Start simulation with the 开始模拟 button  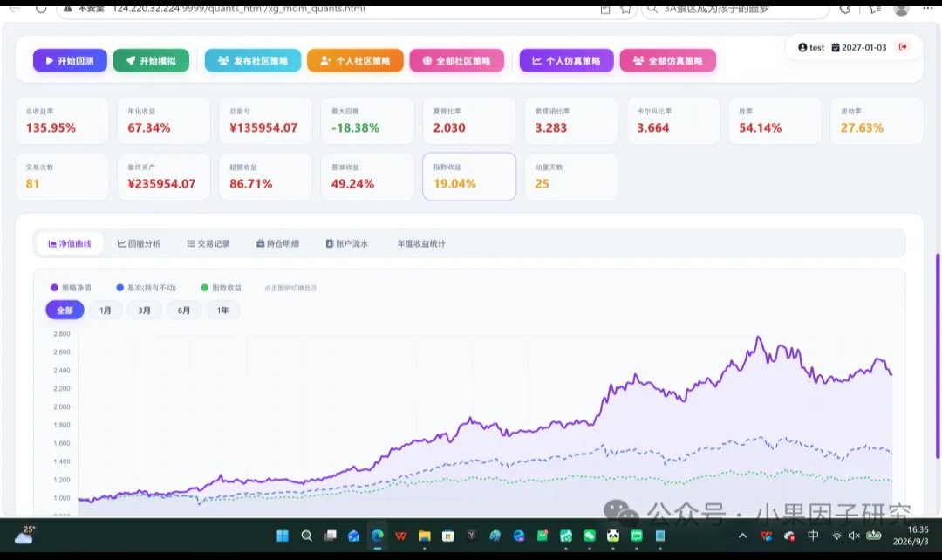pyautogui.click(x=151, y=61)
